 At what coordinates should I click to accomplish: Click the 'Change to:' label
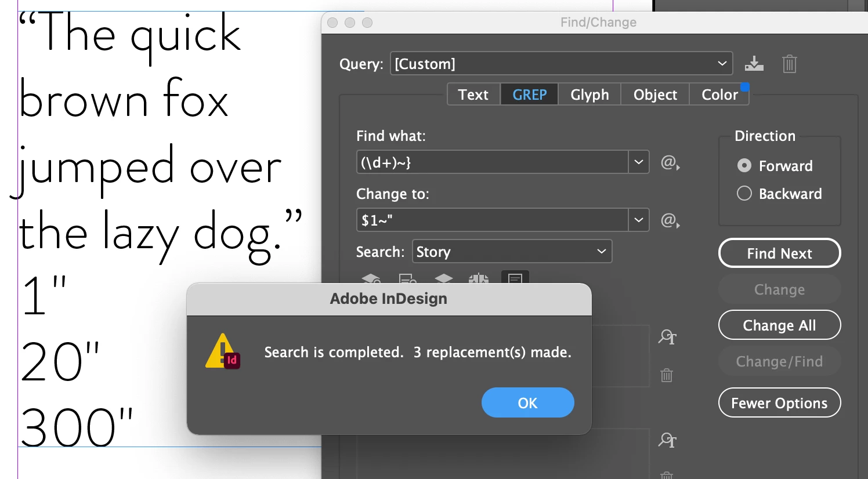tap(393, 194)
